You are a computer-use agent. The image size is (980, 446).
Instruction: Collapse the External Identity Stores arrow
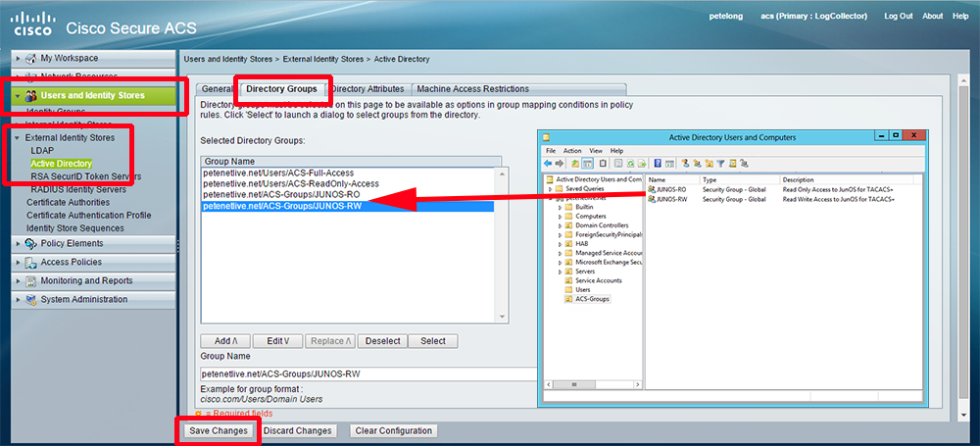(x=18, y=137)
